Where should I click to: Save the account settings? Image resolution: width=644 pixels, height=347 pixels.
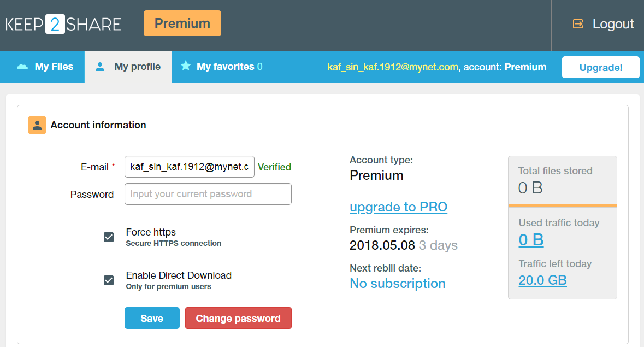[152, 318]
